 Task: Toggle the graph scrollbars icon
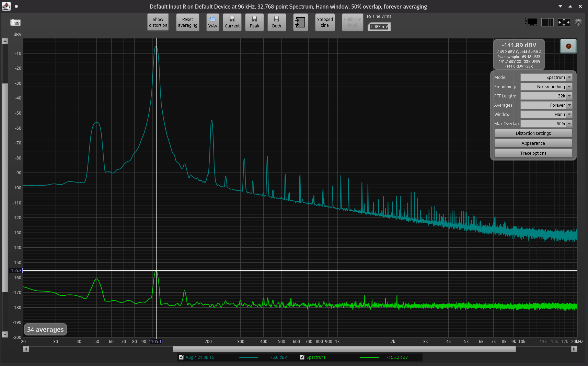pyautogui.click(x=531, y=22)
